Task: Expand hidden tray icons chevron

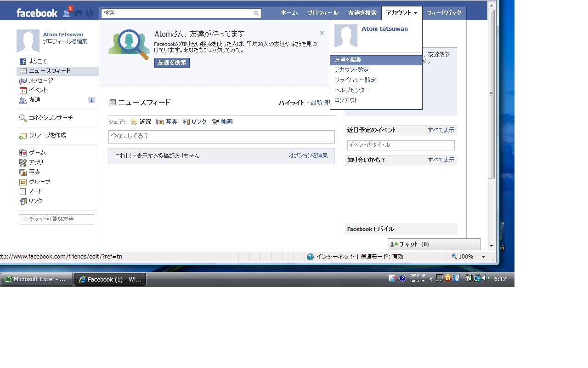Action: (431, 279)
